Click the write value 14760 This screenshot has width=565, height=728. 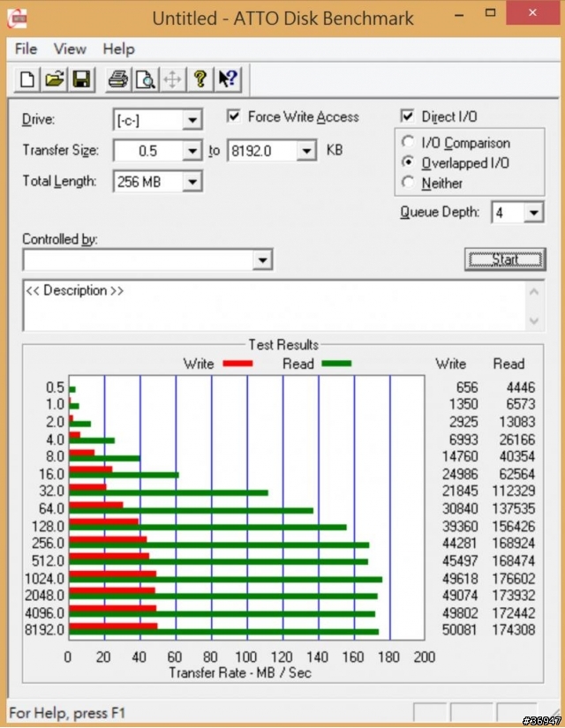[x=460, y=456]
